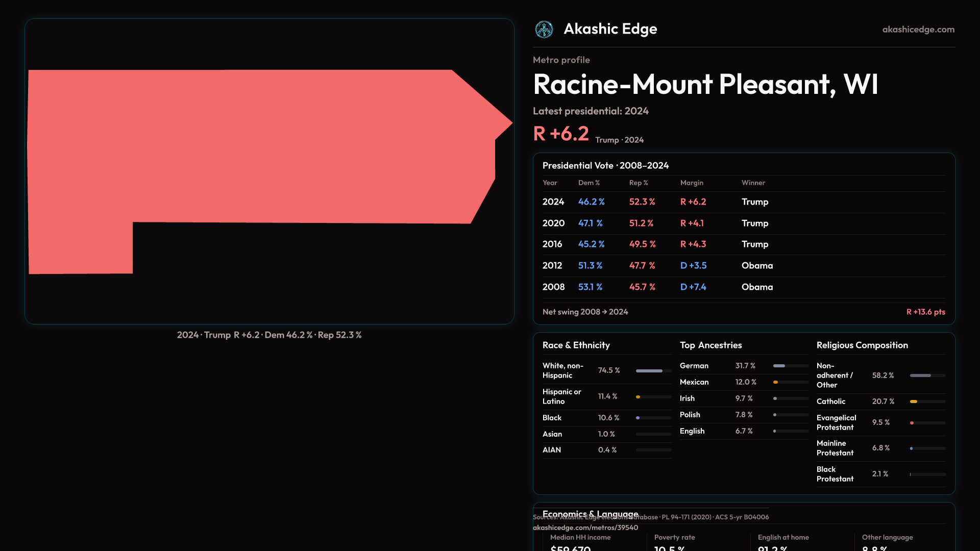
Task: Click the Racine-Mount Pleasant, WI title
Action: pos(705,84)
